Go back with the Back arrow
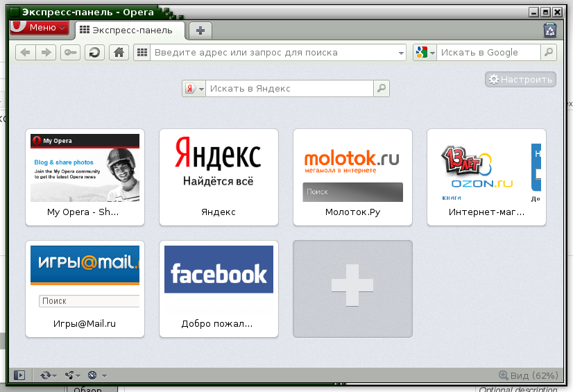 [x=25, y=53]
